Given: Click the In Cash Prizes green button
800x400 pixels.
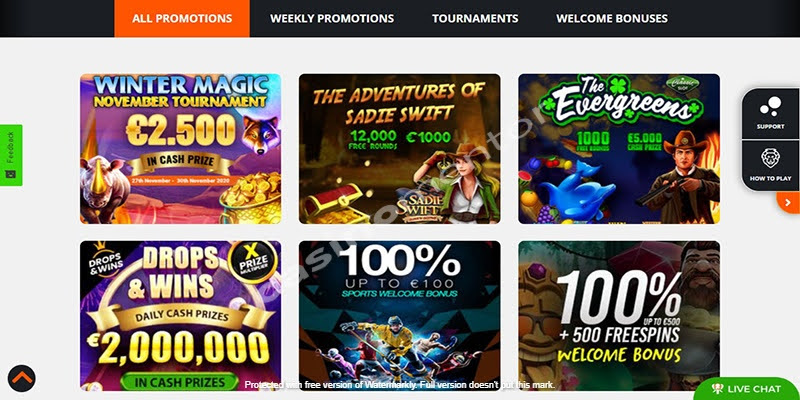Looking at the screenshot, I should (x=180, y=382).
